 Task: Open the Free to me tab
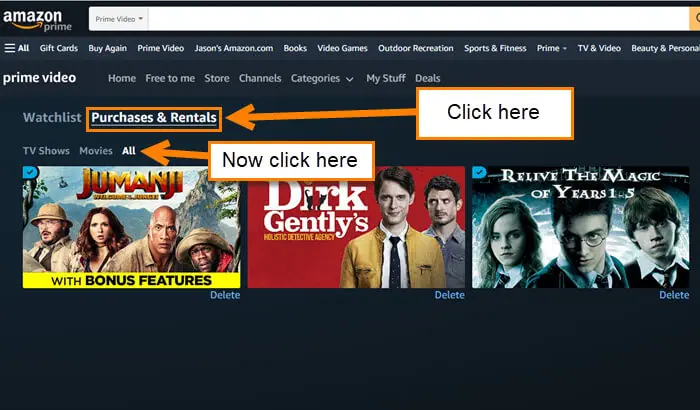point(170,78)
